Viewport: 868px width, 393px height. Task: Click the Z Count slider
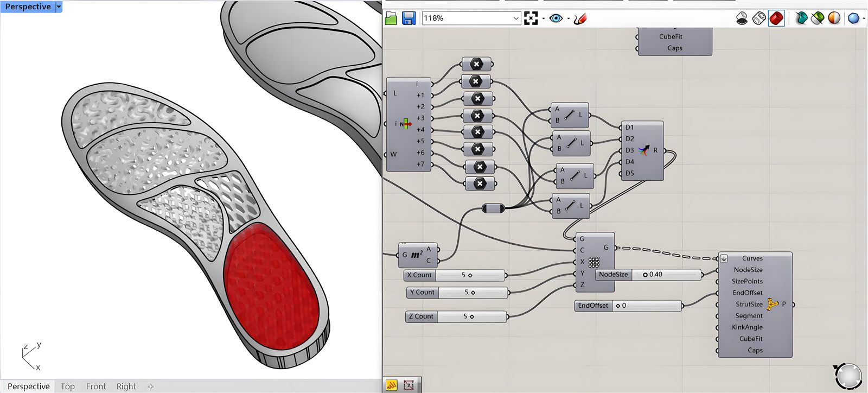[456, 316]
